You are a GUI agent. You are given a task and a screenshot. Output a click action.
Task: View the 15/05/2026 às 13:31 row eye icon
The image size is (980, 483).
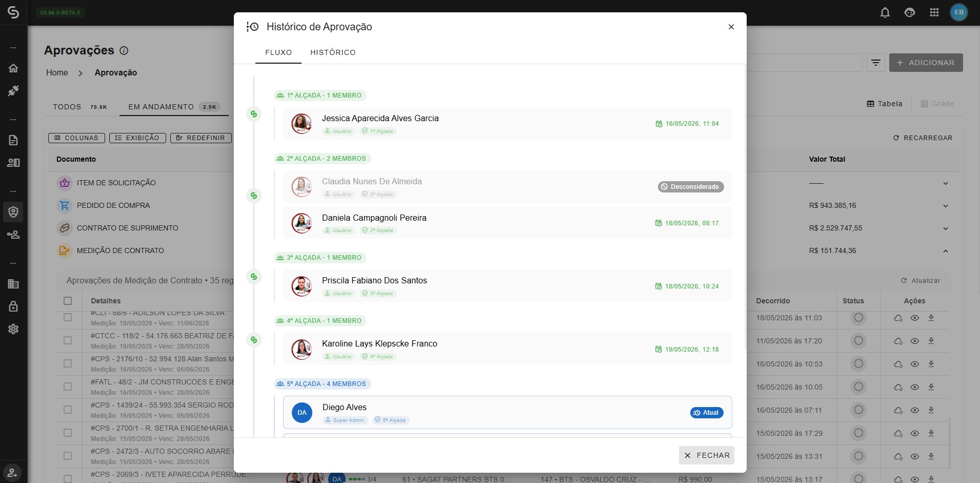(914, 456)
